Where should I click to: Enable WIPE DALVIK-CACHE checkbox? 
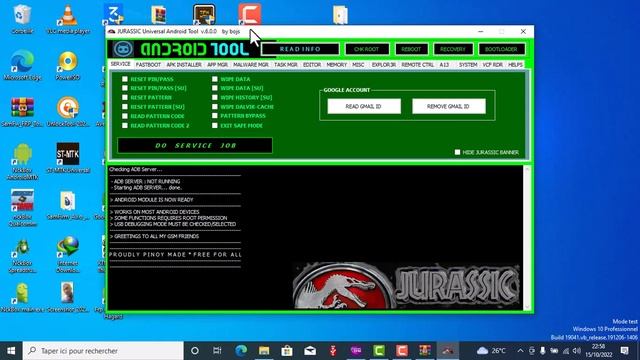click(x=215, y=107)
